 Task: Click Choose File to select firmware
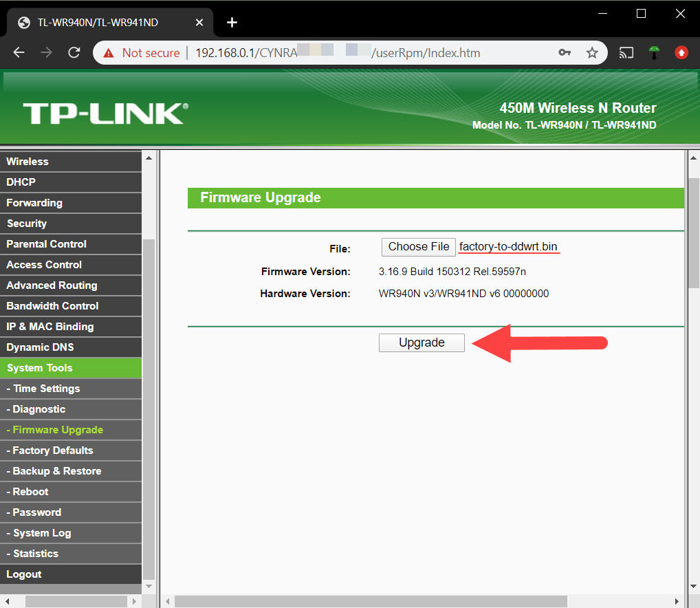(x=418, y=247)
